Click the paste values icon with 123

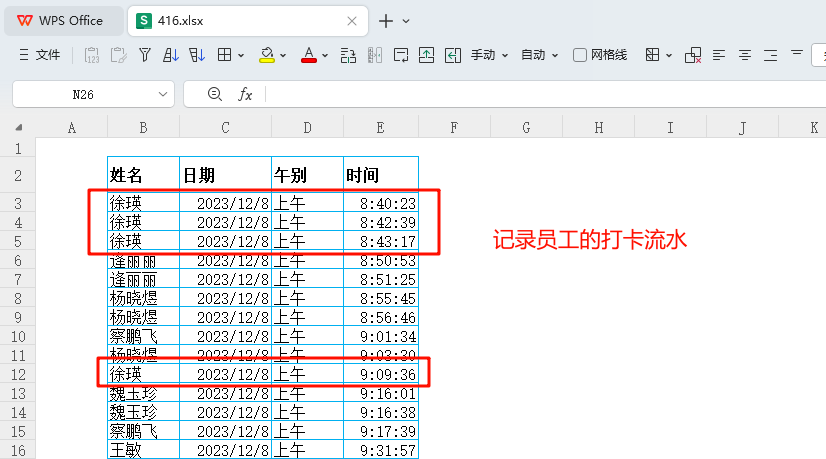pos(92,55)
